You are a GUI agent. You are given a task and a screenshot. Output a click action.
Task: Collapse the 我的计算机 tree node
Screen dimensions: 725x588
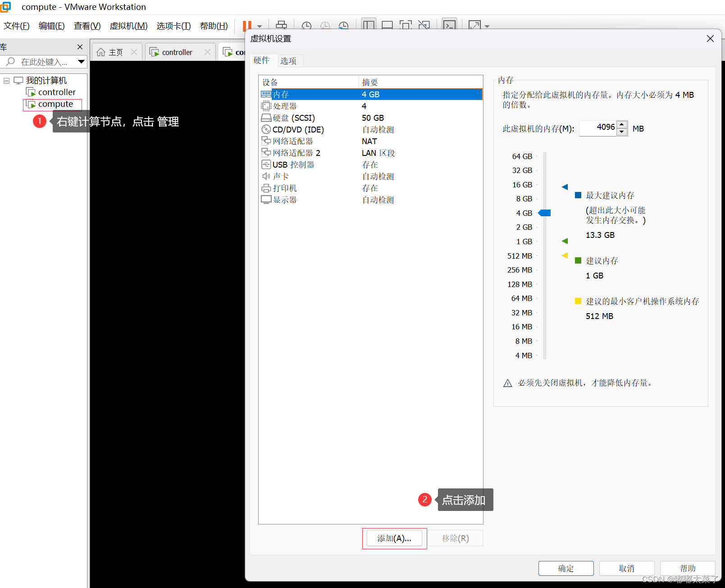click(x=6, y=80)
